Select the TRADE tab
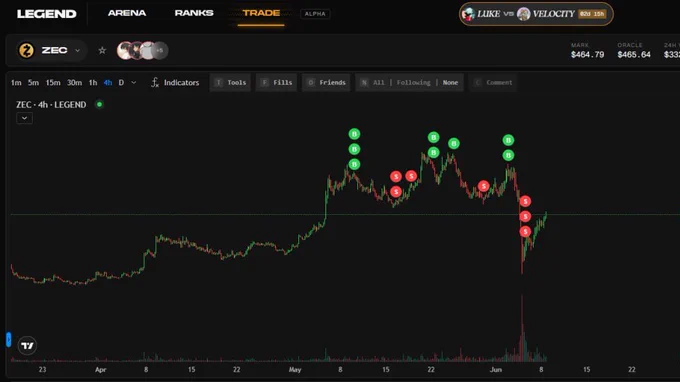The height and width of the screenshot is (382, 680). [261, 13]
